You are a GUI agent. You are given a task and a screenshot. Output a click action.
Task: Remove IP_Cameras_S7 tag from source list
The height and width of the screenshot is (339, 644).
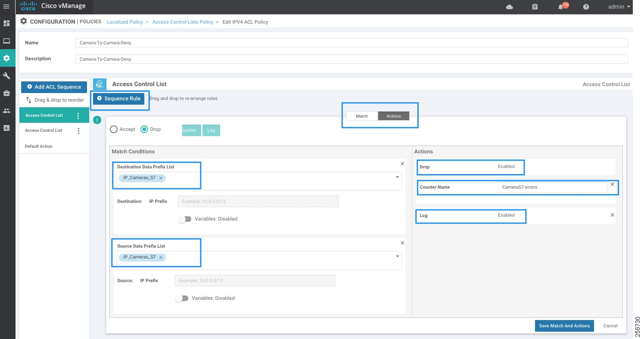point(161,257)
